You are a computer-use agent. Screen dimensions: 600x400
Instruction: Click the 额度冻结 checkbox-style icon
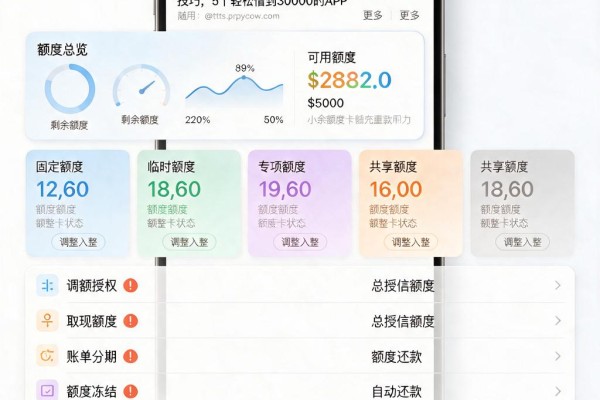47,390
